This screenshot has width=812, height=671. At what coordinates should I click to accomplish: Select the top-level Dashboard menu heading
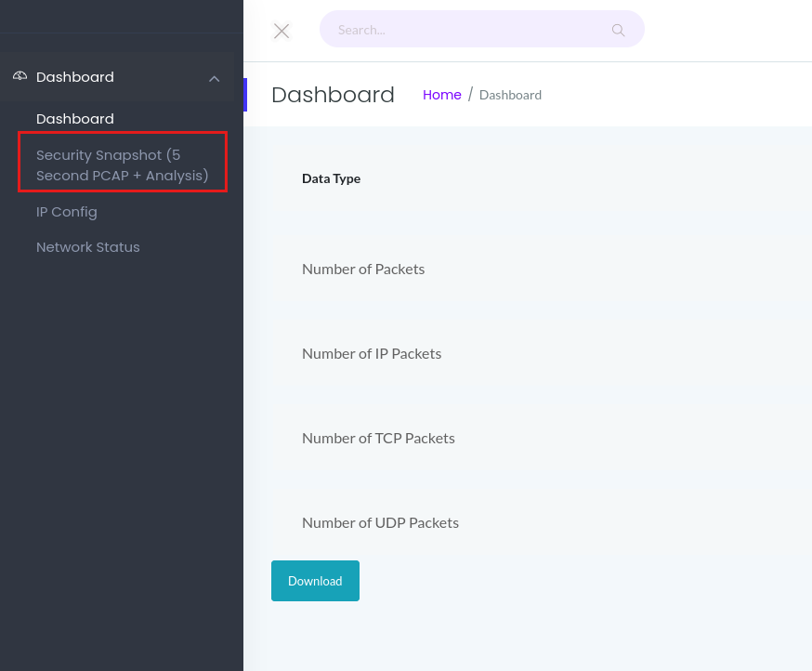click(75, 77)
